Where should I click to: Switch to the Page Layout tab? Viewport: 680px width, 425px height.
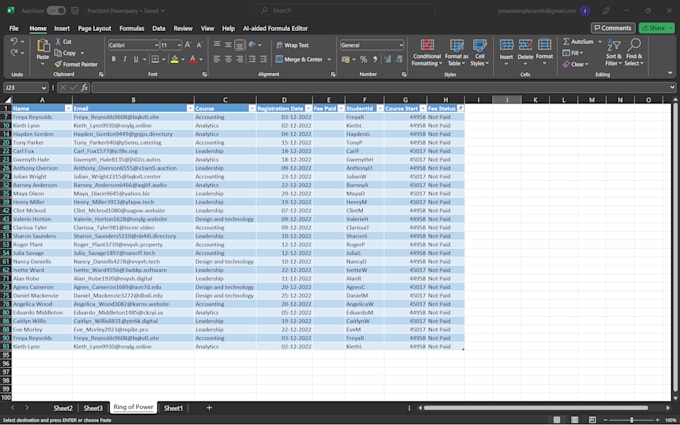pos(95,28)
